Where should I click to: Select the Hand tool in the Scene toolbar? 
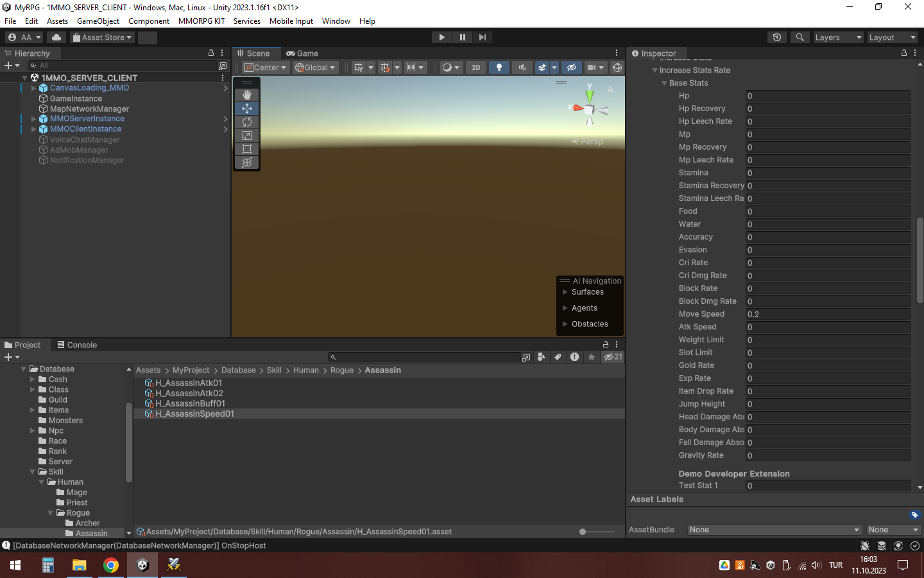pyautogui.click(x=246, y=94)
